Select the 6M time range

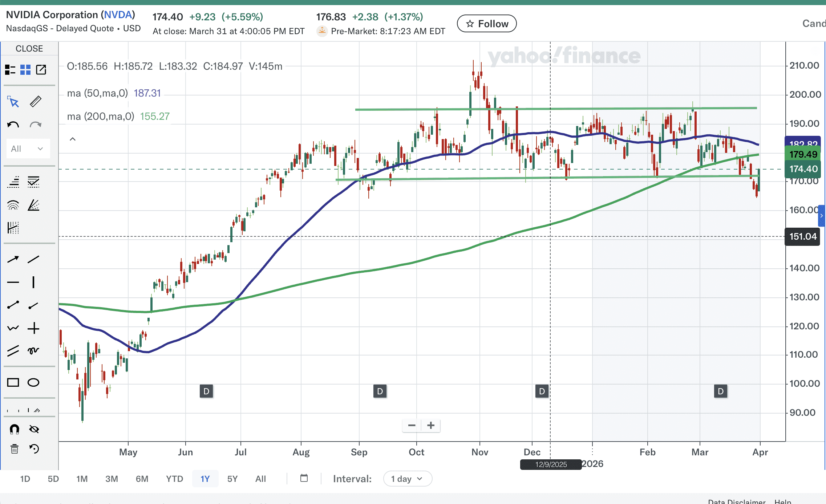click(x=142, y=479)
